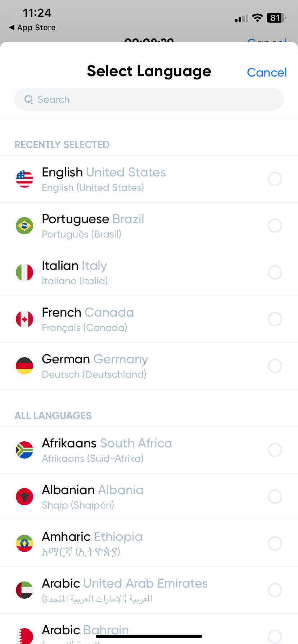Tap the United States flag icon
Viewport: 298px width, 644px height.
[x=24, y=179]
